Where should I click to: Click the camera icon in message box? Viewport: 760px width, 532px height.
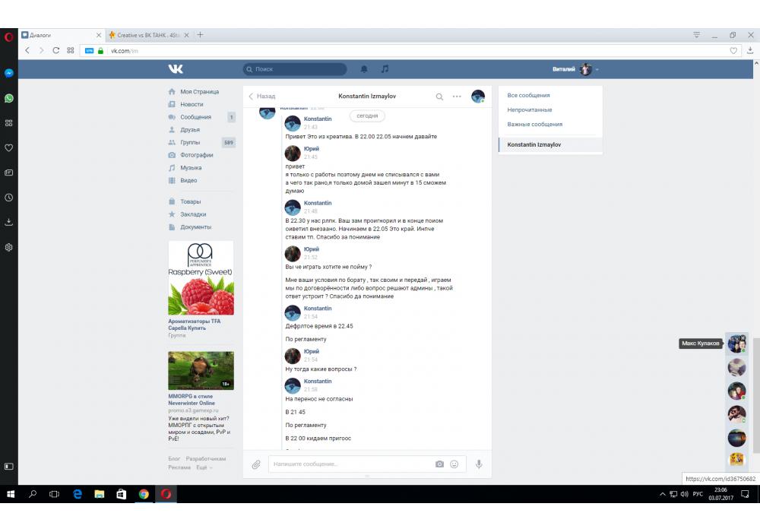[x=439, y=464]
